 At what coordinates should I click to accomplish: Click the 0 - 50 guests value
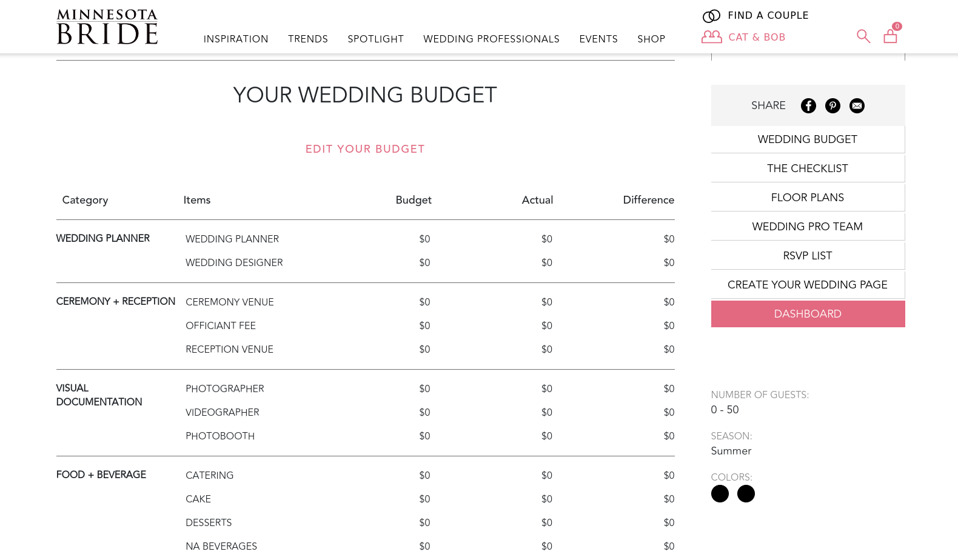point(725,410)
